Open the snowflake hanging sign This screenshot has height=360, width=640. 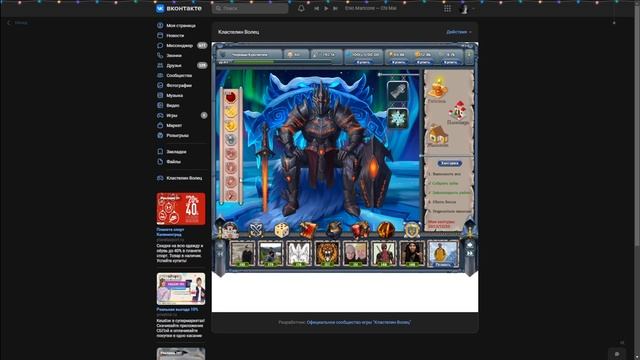[x=397, y=118]
